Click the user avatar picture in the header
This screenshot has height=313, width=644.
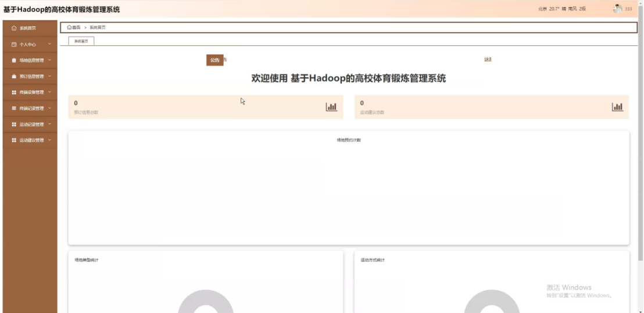617,9
